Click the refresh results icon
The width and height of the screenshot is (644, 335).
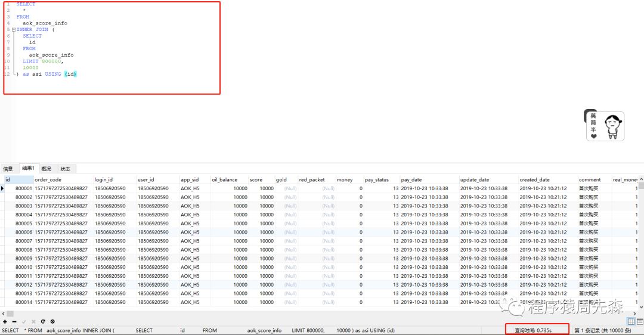(x=43, y=322)
